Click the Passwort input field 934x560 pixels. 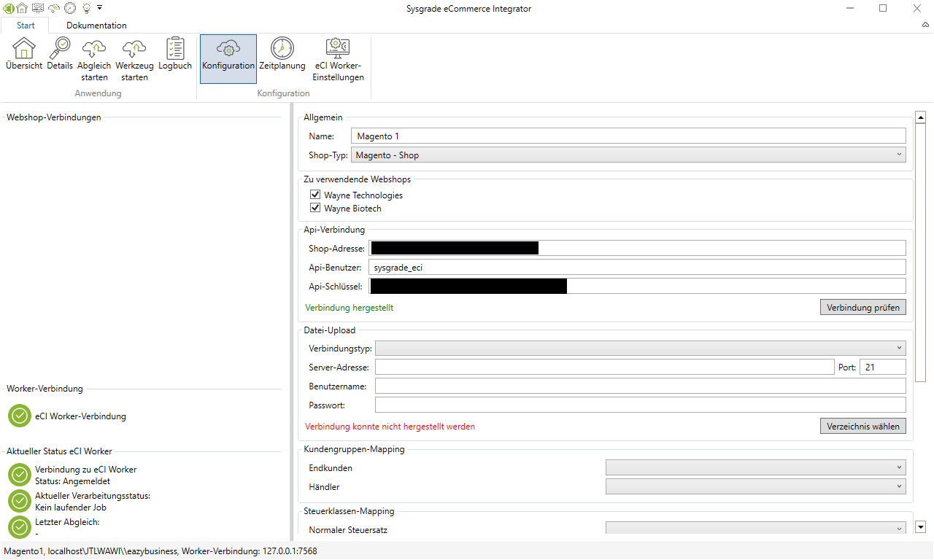click(x=641, y=405)
